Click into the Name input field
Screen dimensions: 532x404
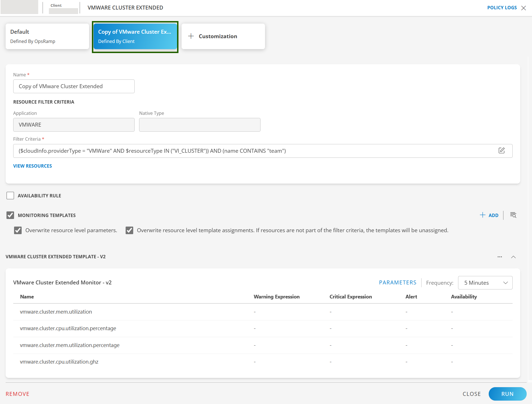coord(74,86)
